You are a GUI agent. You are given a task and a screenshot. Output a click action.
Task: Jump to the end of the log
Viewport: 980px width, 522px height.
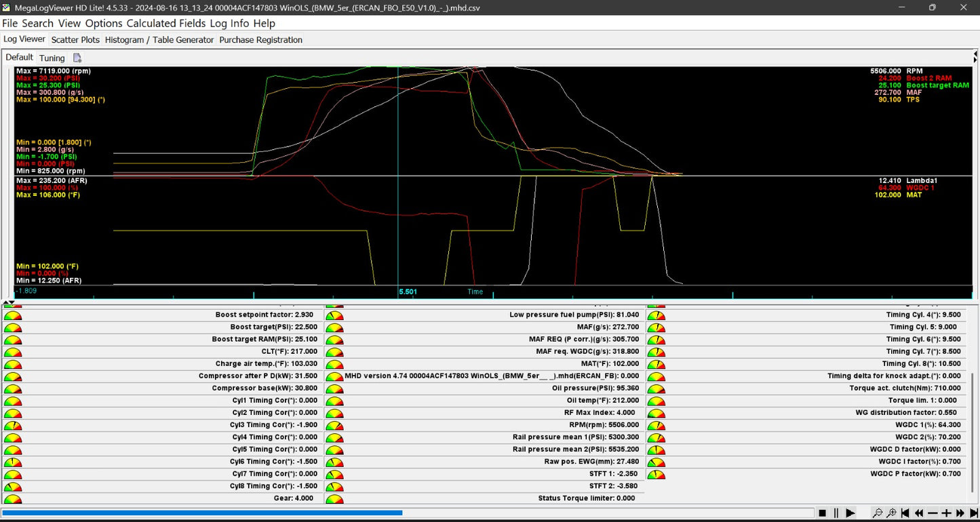[973, 513]
